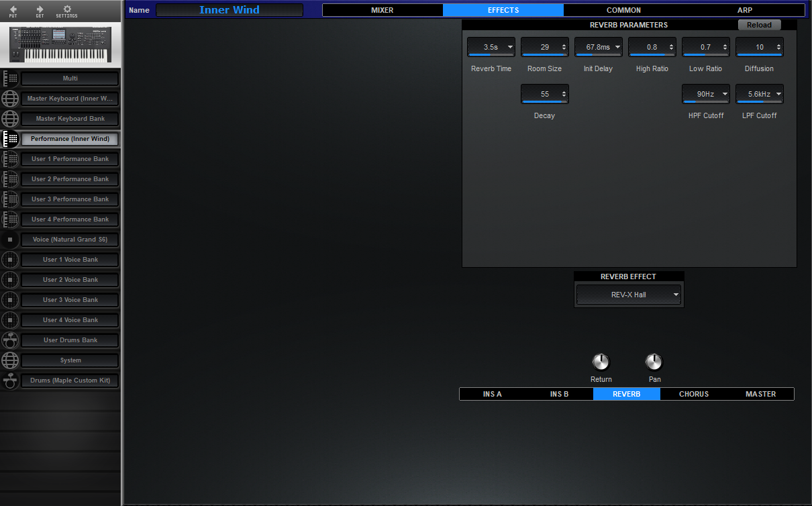Screen dimensions: 812x506
Task: Select the ARP tab
Action: pos(744,9)
